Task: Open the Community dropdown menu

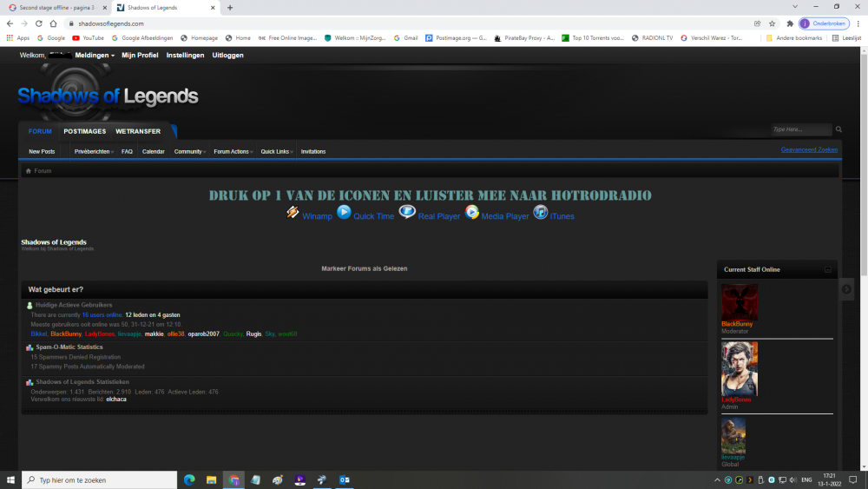Action: (189, 152)
